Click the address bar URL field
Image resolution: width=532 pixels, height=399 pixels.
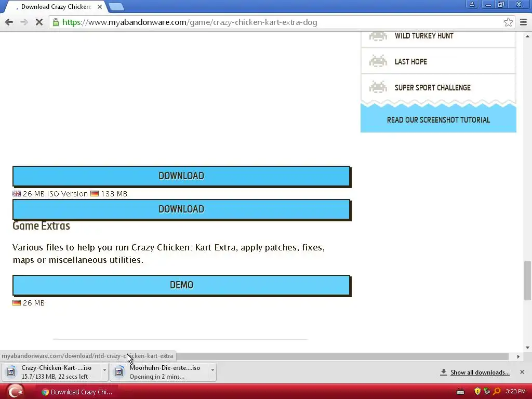pos(282,22)
